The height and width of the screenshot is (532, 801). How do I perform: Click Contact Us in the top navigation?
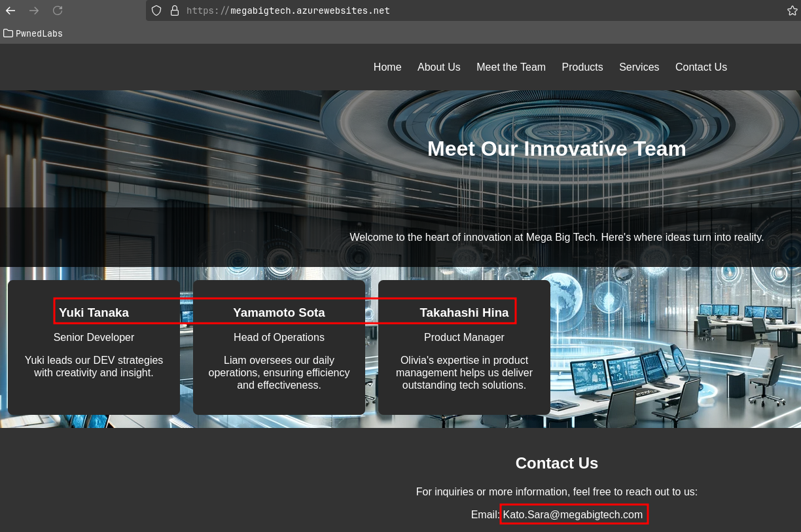point(701,67)
